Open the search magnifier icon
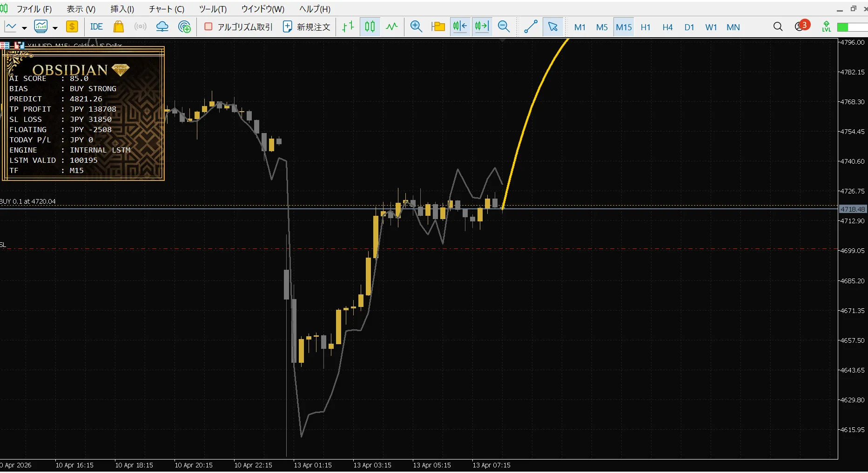Viewport: 868px width, 473px height. 778,27
